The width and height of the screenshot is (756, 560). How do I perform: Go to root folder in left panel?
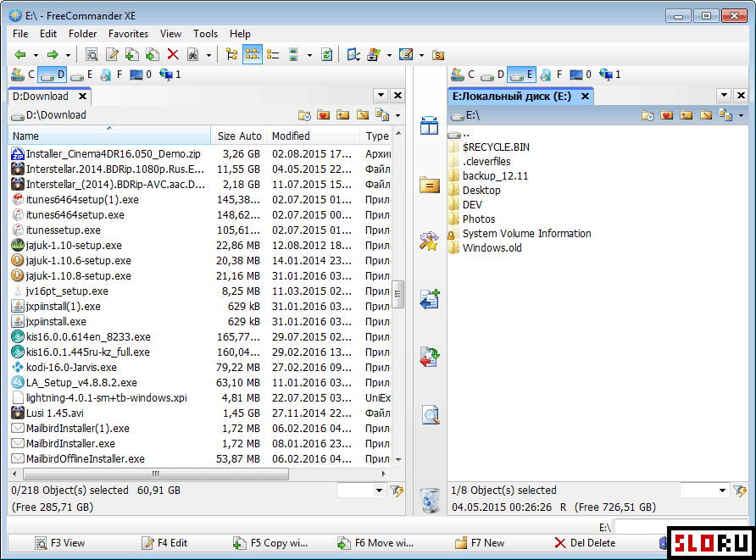[363, 115]
